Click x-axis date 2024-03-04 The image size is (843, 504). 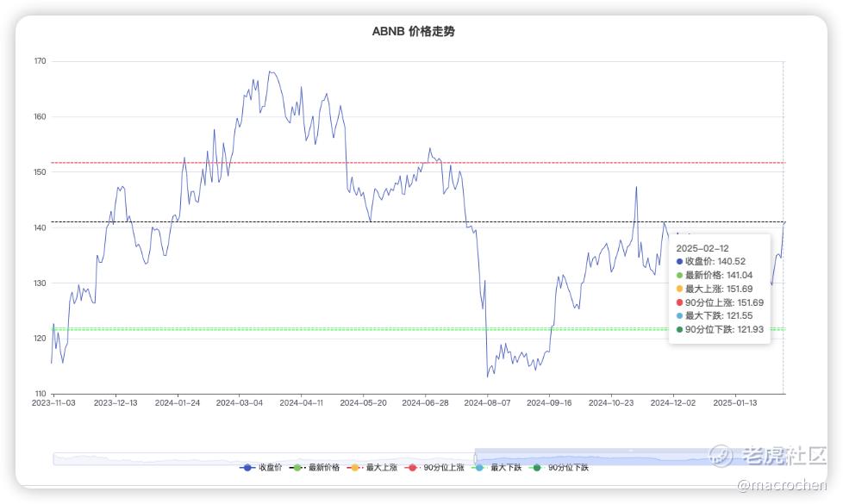pos(240,403)
